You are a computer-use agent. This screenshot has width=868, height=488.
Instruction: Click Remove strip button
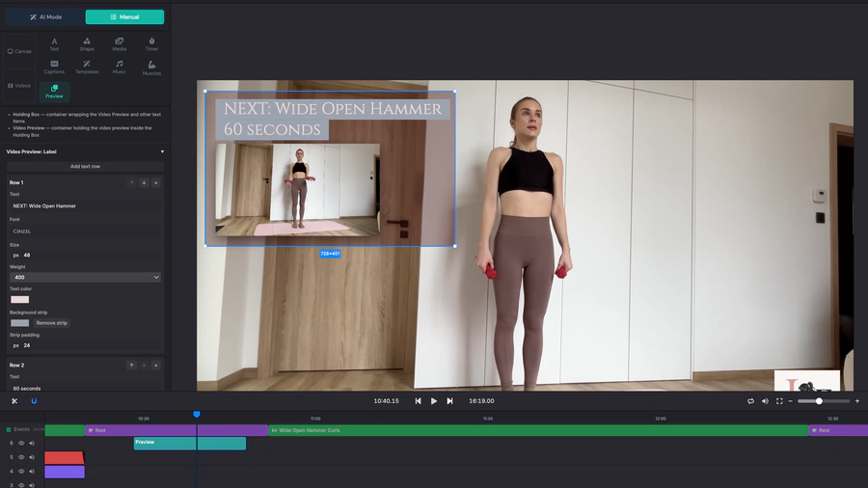click(x=51, y=323)
